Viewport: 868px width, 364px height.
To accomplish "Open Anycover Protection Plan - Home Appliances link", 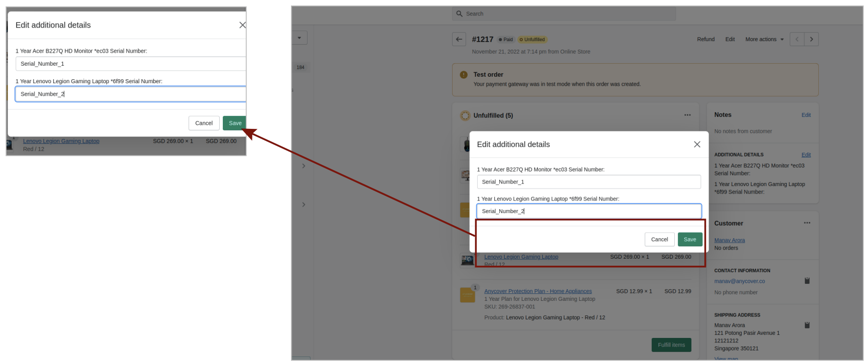I will pyautogui.click(x=538, y=291).
